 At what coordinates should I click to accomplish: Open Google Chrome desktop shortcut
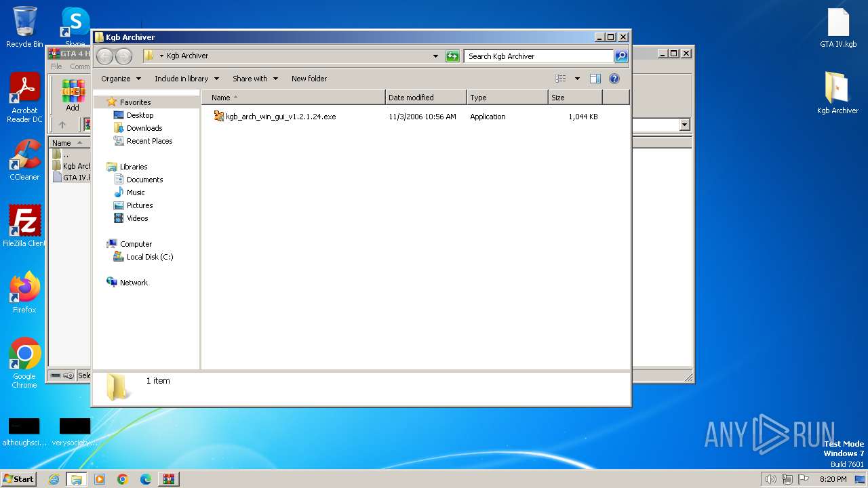tap(24, 363)
